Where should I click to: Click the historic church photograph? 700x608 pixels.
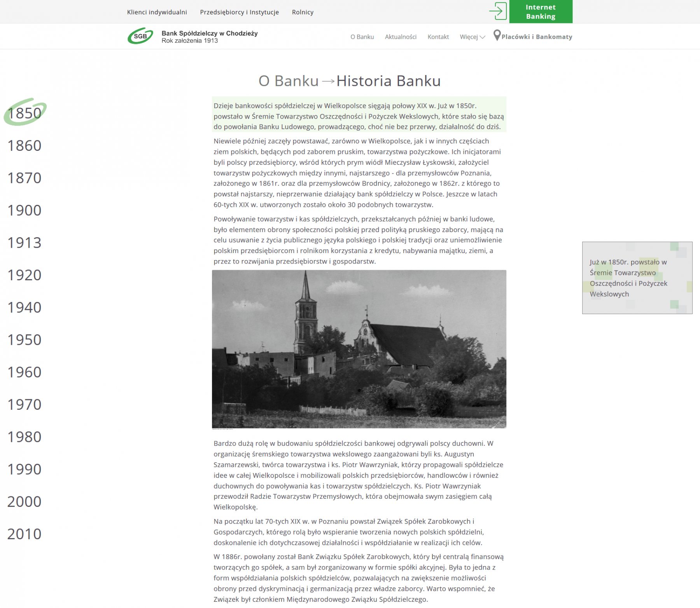point(359,349)
